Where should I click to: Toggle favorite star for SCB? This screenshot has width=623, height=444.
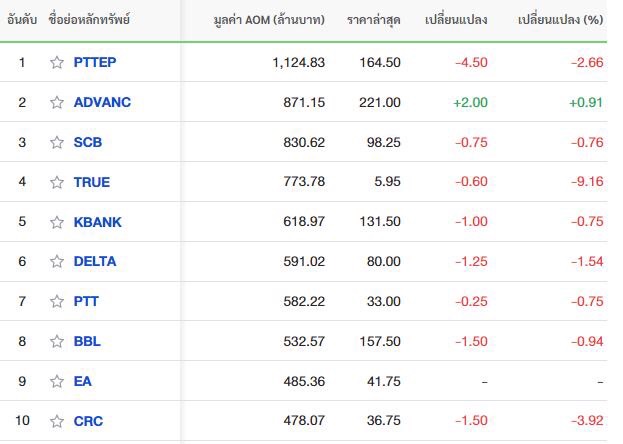click(57, 142)
